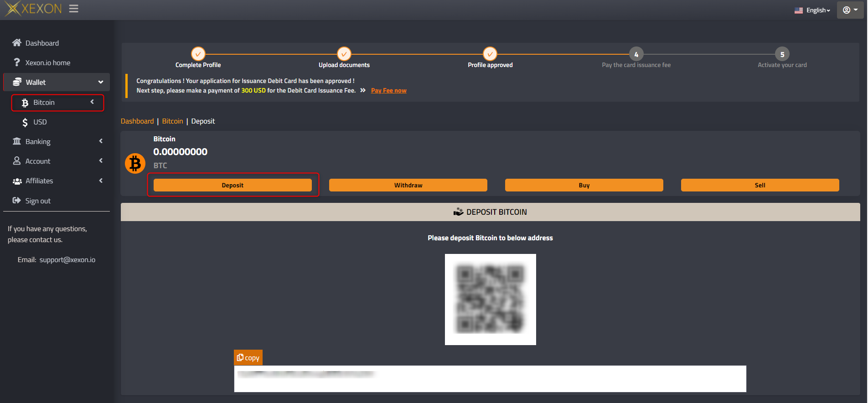The image size is (868, 403).
Task: Click the Profile approved step checkmark
Action: (490, 54)
